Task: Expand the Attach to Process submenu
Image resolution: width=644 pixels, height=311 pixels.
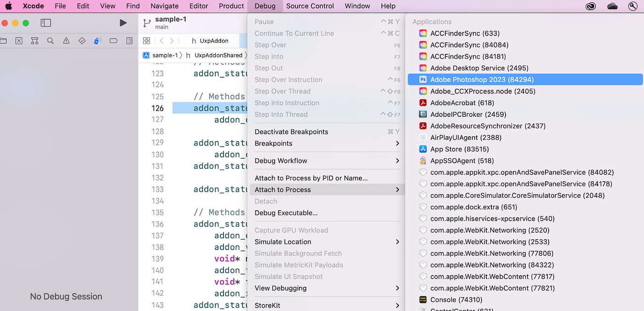Action: tap(326, 190)
